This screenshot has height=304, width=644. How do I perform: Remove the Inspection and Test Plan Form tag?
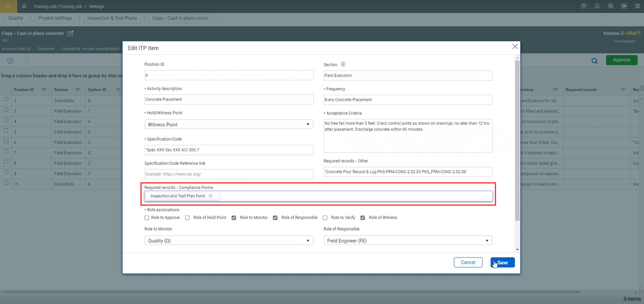click(211, 196)
